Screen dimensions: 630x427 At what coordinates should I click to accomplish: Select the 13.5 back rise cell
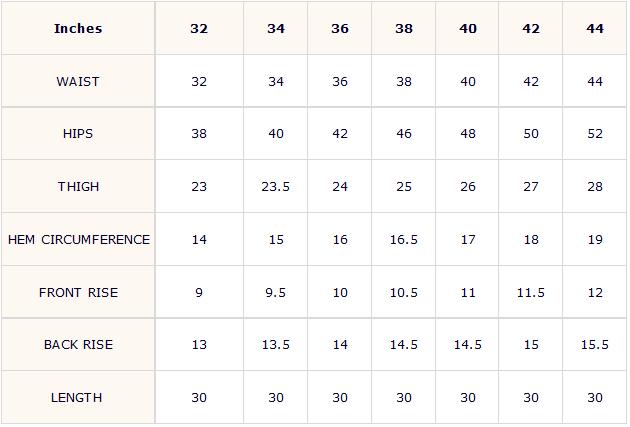pos(276,345)
